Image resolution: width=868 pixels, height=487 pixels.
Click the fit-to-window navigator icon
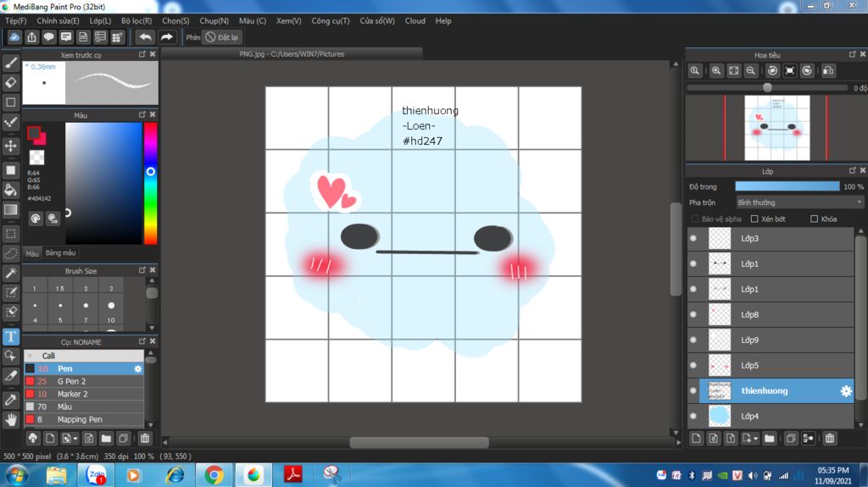pos(733,71)
